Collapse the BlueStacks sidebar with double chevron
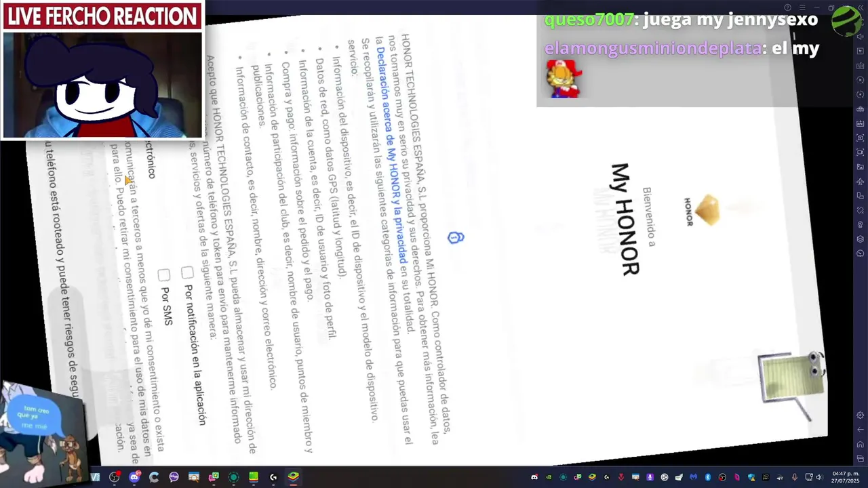 click(861, 7)
